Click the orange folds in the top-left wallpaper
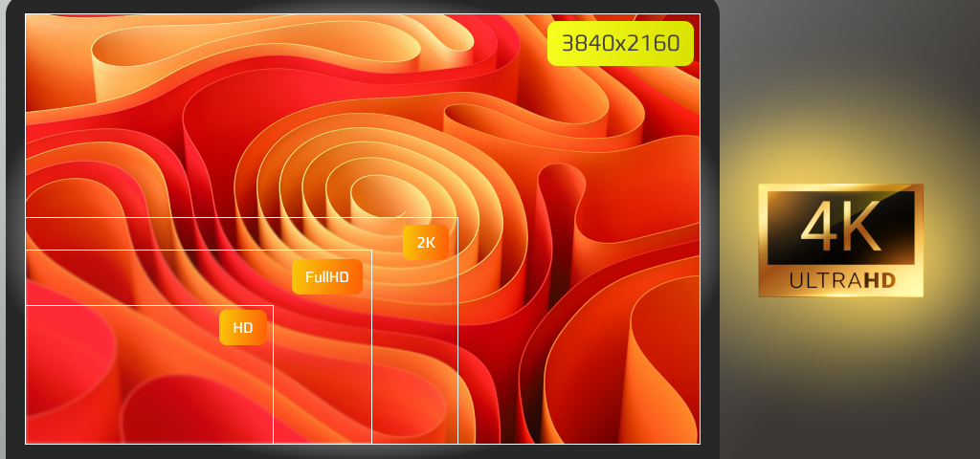 coord(86,67)
